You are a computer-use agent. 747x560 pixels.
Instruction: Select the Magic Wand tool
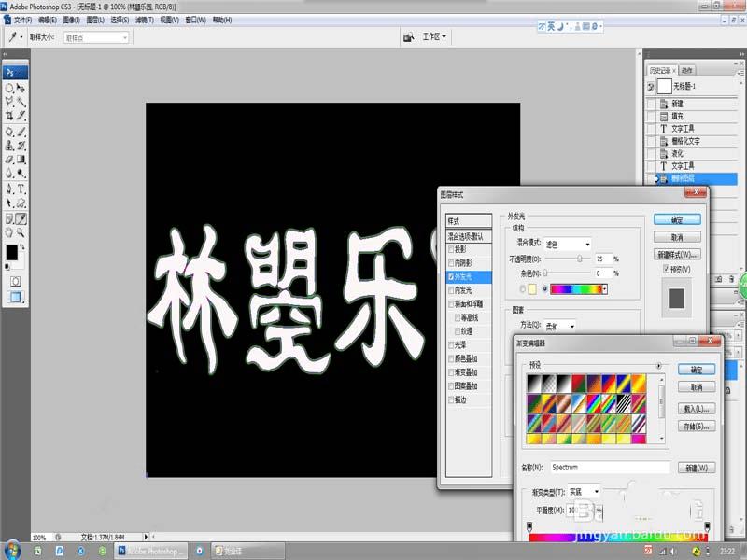pos(21,102)
